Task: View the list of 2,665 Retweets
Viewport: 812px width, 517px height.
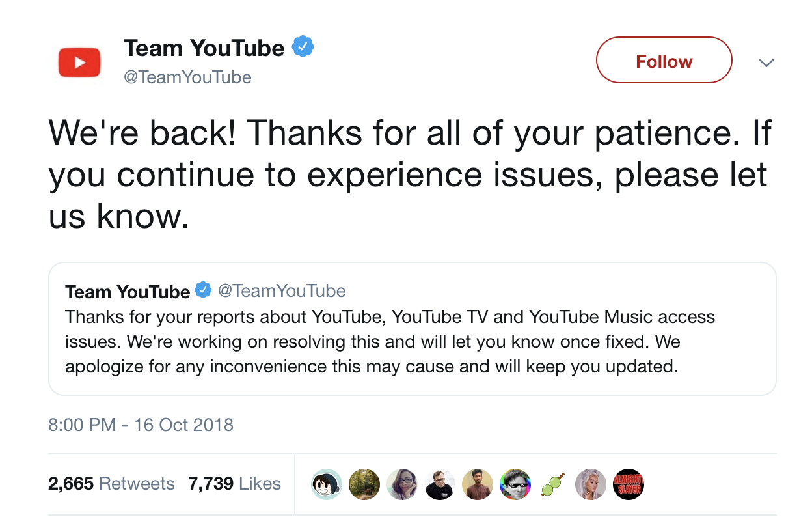Action: pyautogui.click(x=111, y=484)
